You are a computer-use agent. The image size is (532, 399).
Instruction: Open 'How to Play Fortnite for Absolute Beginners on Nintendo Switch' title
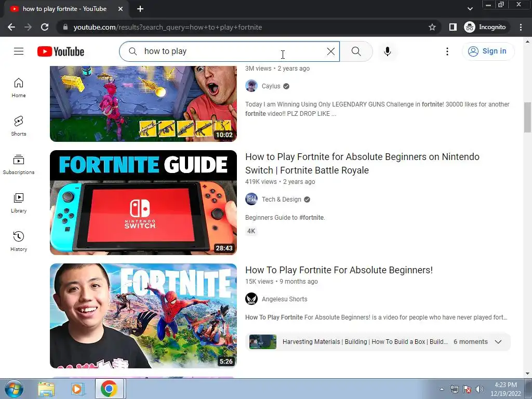362,163
